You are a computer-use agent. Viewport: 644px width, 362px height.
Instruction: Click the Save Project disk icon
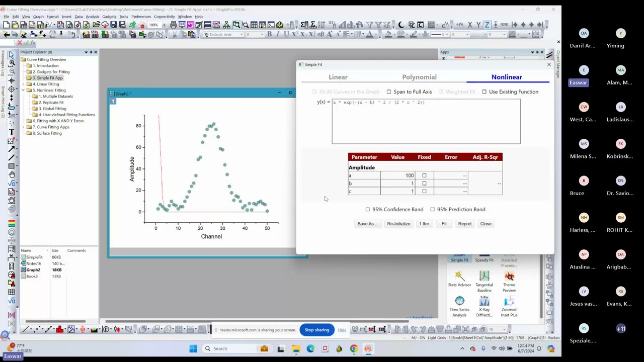coord(114,25)
